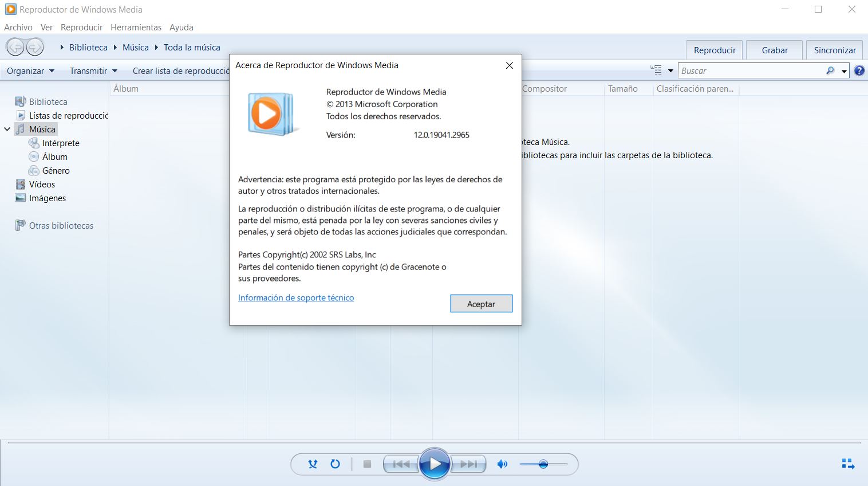Image resolution: width=868 pixels, height=486 pixels.
Task: Open the Reproducir menu
Action: [81, 27]
